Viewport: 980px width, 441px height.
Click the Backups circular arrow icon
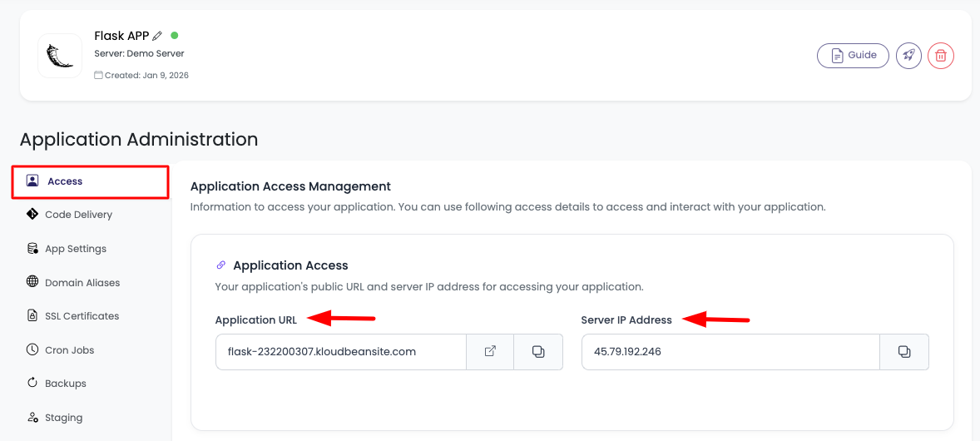pyautogui.click(x=32, y=383)
